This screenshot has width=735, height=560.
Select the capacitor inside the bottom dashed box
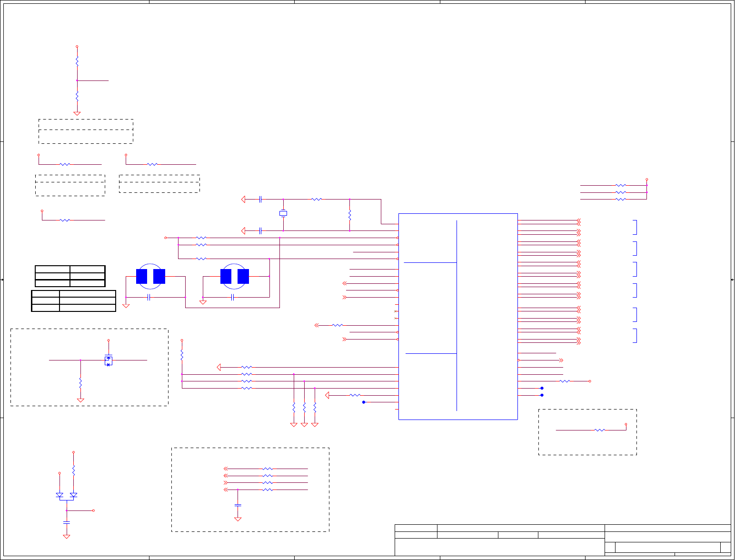[238, 505]
